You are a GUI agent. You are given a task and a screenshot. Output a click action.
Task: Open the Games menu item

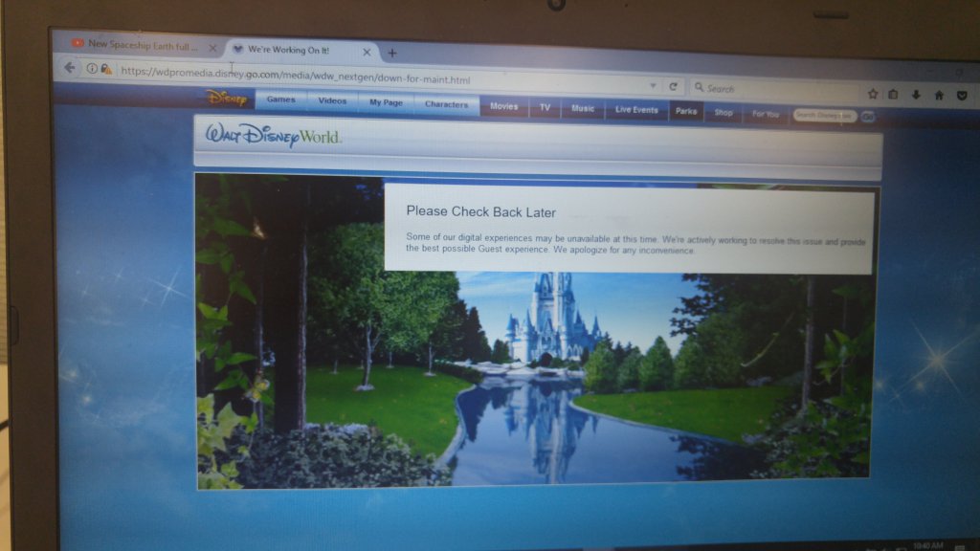280,100
